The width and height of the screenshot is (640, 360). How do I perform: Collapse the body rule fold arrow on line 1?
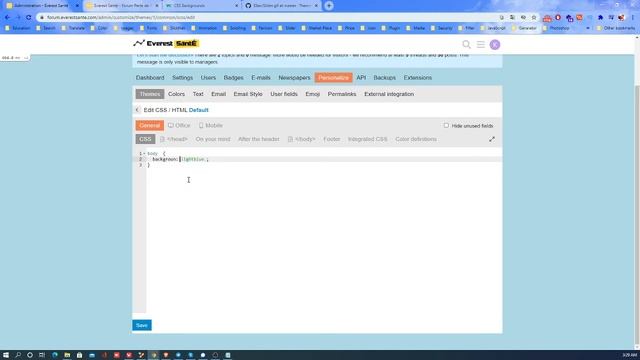pyautogui.click(x=144, y=153)
